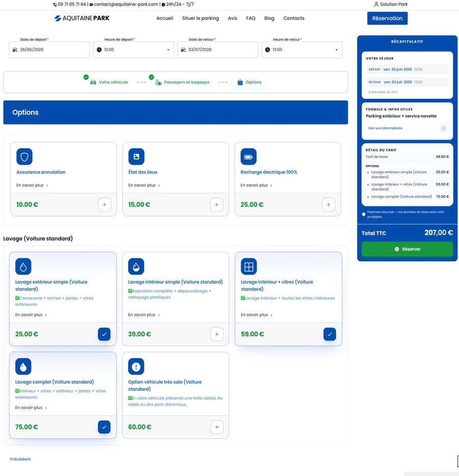Image resolution: width=459 pixels, height=476 pixels.
Task: Uncheck Lavage intérieur + vitres option
Action: click(329, 334)
